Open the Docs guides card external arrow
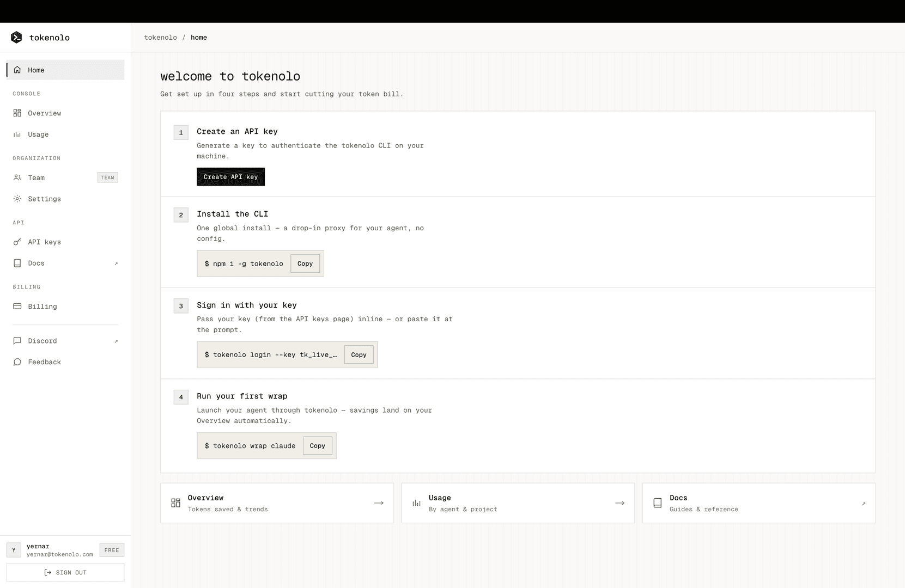 click(864, 504)
